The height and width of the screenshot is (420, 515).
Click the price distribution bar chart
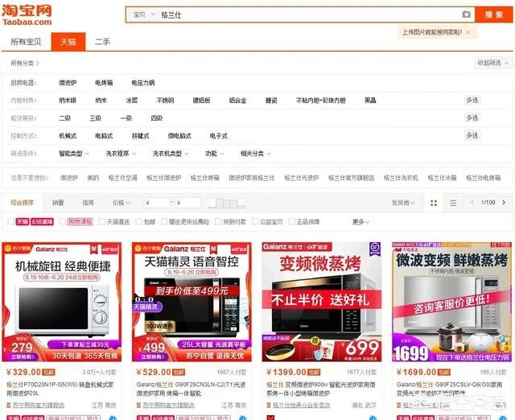(x=227, y=203)
